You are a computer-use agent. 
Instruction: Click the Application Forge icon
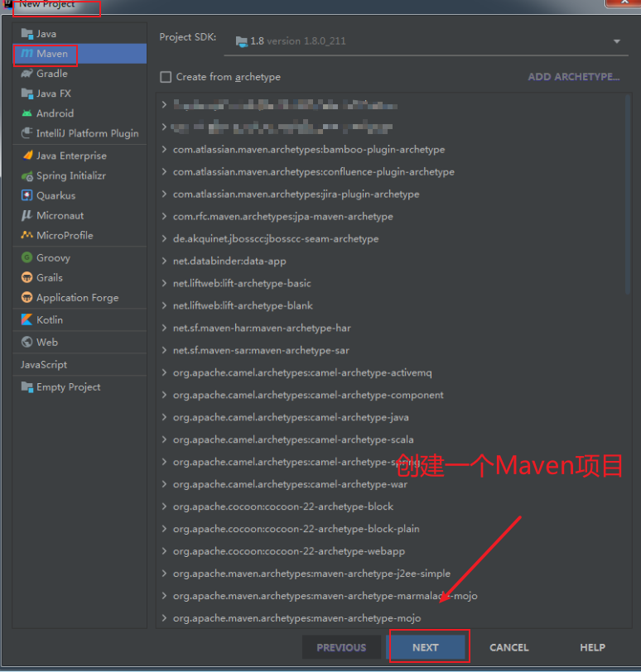click(x=27, y=297)
